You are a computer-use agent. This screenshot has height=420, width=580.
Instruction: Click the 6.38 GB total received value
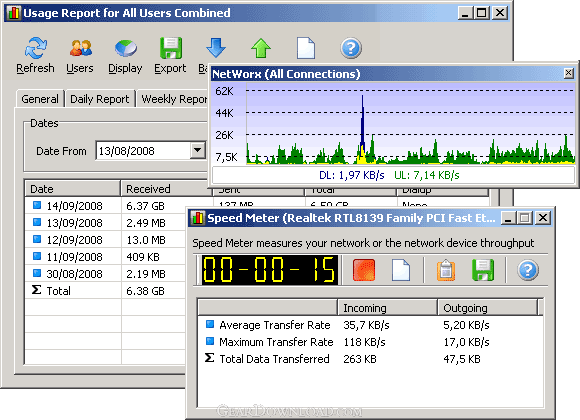(145, 291)
